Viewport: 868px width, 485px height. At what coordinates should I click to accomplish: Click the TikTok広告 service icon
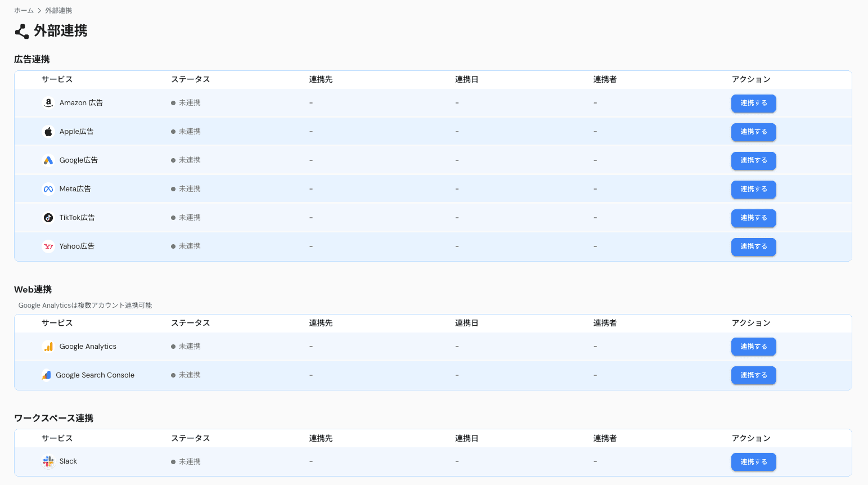click(x=48, y=217)
